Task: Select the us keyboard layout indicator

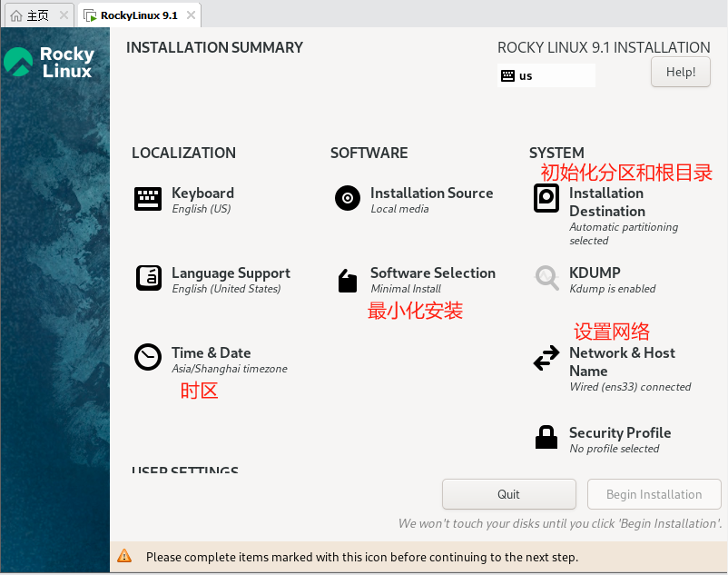Action: pyautogui.click(x=525, y=75)
